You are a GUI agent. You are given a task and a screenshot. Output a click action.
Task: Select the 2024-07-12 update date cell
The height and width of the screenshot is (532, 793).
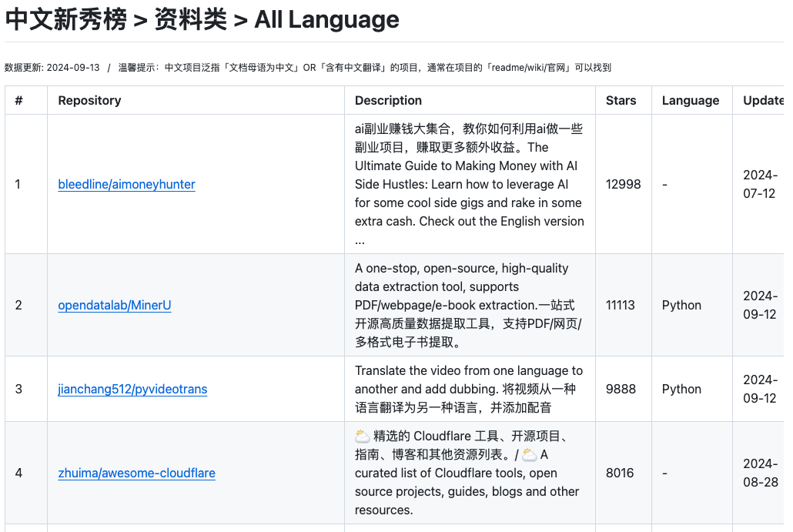pyautogui.click(x=759, y=185)
